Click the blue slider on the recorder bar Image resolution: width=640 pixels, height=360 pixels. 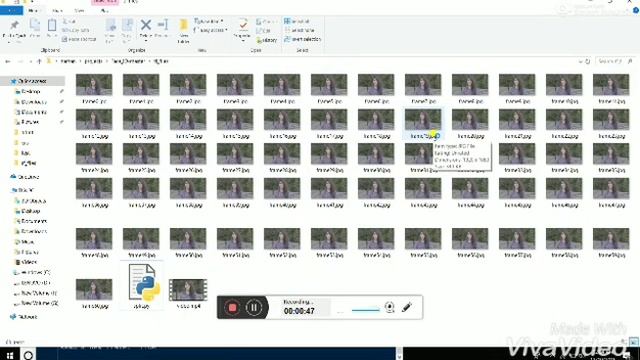(366, 310)
